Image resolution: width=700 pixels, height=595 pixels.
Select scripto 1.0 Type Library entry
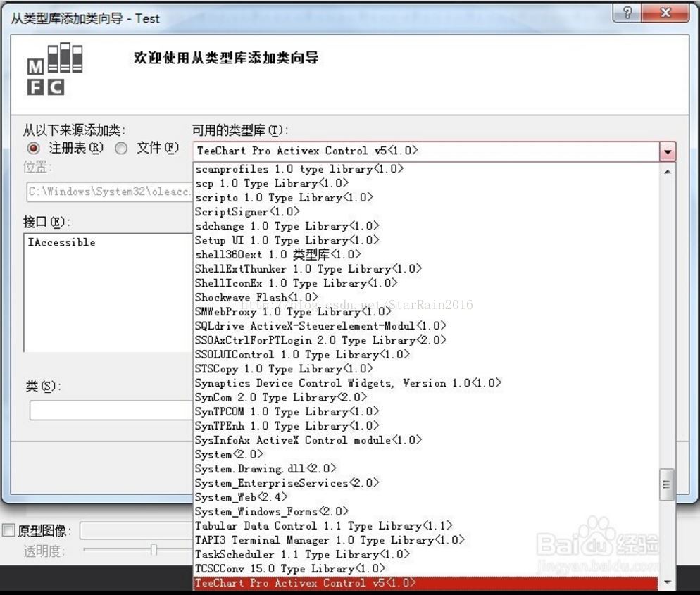click(426, 197)
